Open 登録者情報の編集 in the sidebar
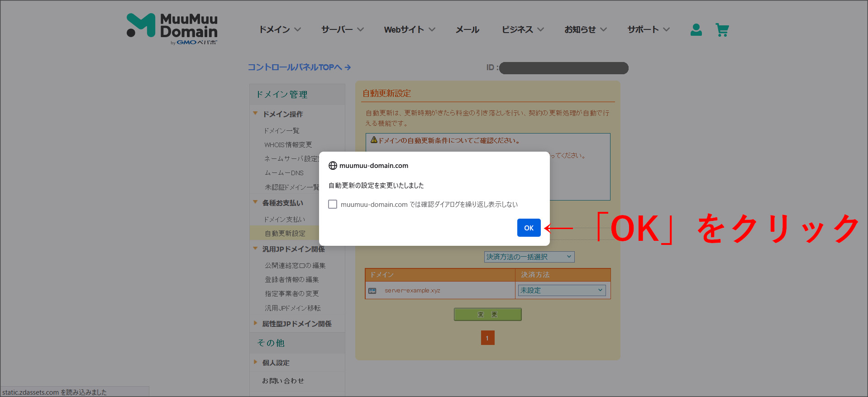 pyautogui.click(x=292, y=279)
